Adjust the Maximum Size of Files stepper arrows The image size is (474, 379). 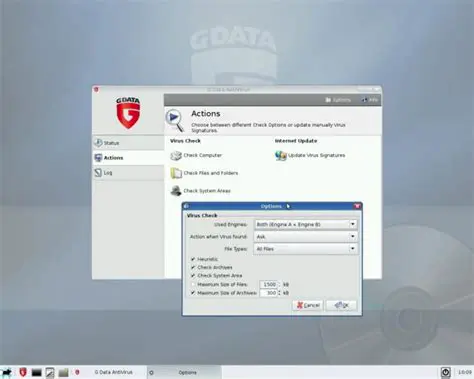point(279,284)
